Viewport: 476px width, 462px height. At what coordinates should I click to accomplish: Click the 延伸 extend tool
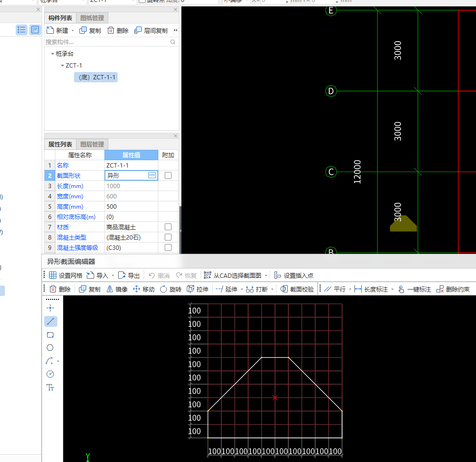(x=226, y=290)
